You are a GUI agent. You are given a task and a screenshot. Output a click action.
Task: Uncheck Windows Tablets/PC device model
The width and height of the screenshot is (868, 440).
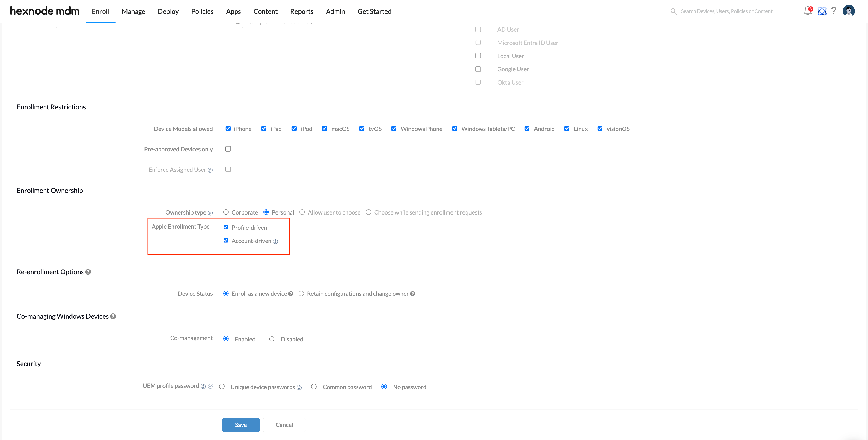tap(455, 128)
